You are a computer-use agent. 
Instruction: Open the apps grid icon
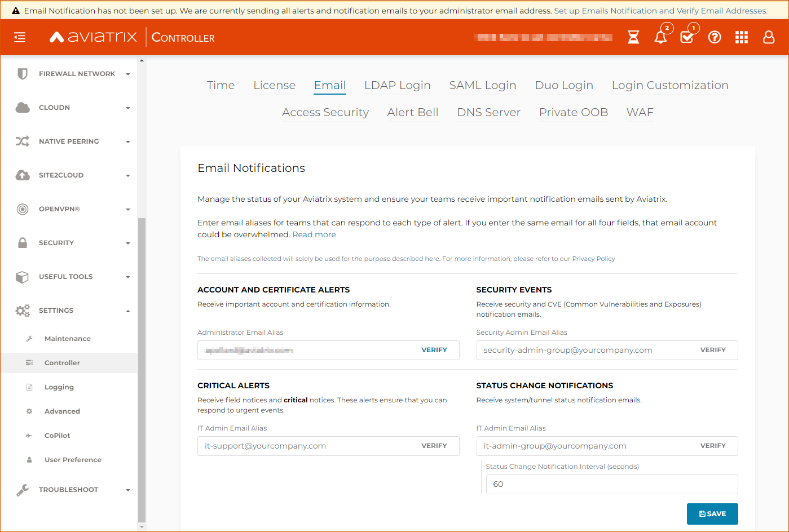741,37
